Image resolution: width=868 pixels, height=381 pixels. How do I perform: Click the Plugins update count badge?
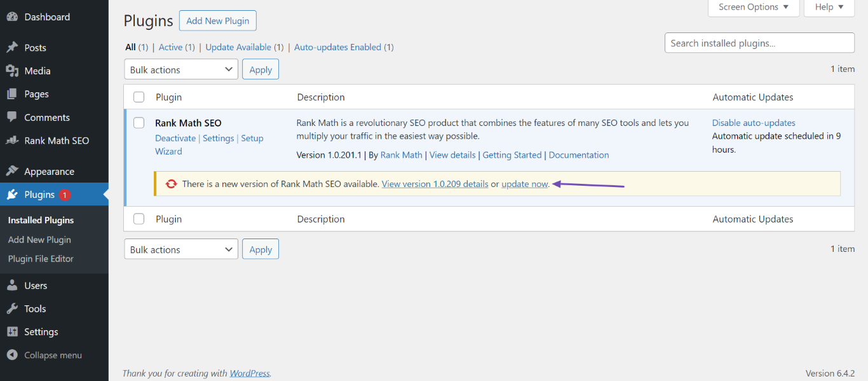65,195
